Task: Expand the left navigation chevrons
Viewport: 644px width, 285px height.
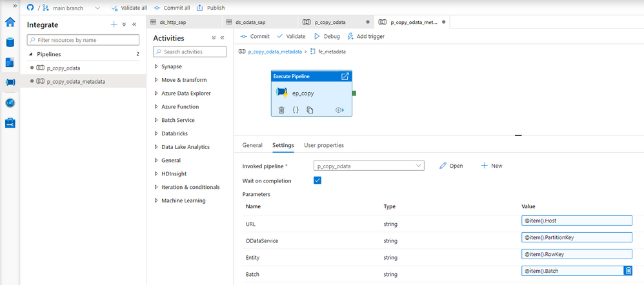Action: 15,6
